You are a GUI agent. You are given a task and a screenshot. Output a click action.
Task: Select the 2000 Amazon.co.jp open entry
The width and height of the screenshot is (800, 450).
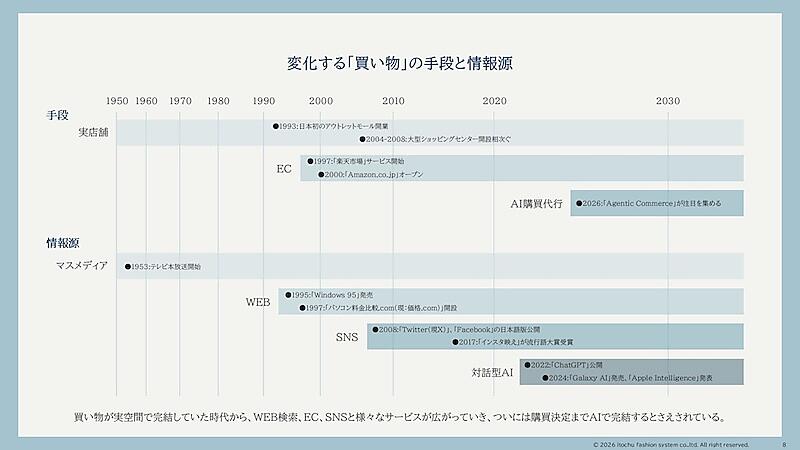click(x=371, y=174)
